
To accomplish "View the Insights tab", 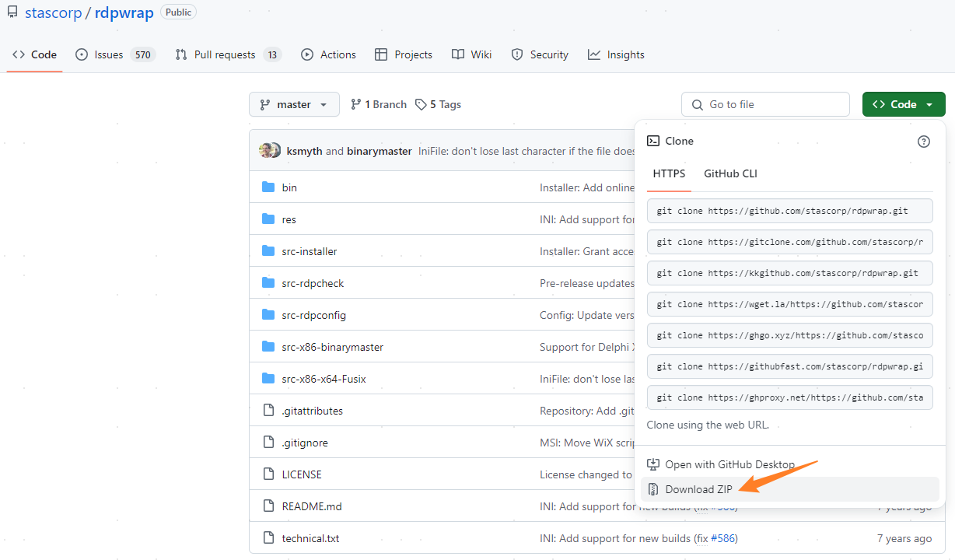I will (616, 54).
